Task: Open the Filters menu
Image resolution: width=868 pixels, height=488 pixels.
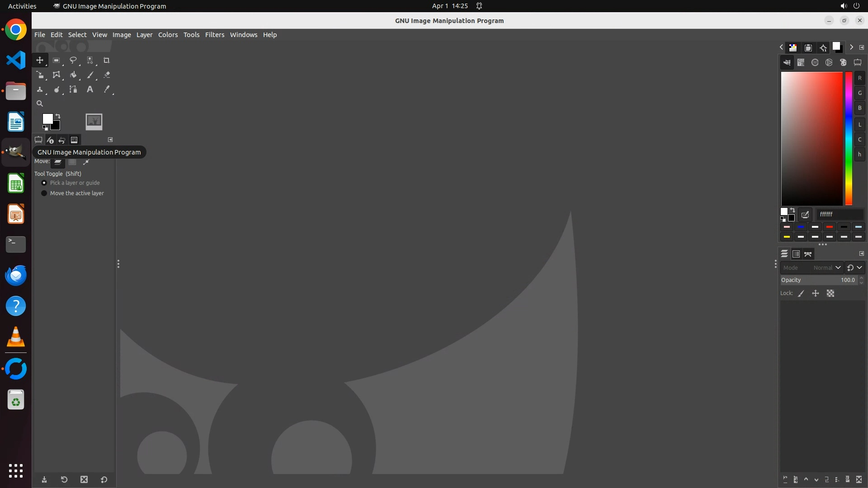Action: pos(214,35)
